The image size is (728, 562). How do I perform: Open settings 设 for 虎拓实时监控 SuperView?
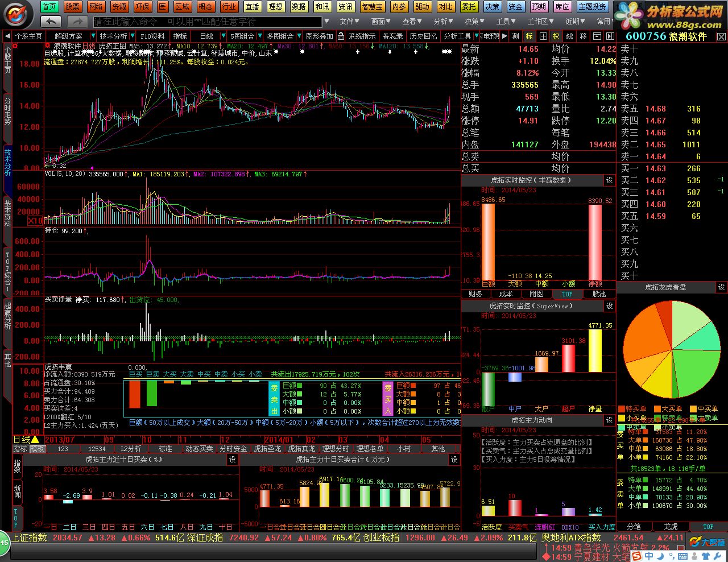click(609, 306)
